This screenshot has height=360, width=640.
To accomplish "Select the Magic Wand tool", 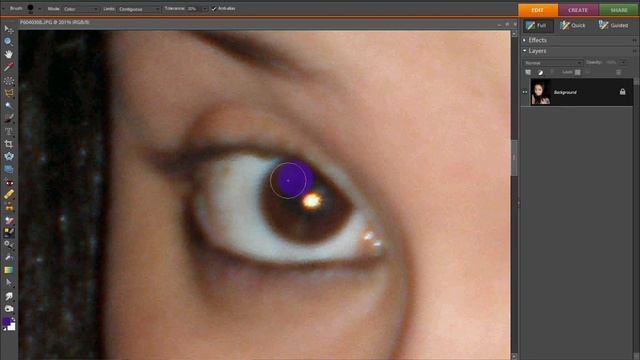I will [9, 106].
